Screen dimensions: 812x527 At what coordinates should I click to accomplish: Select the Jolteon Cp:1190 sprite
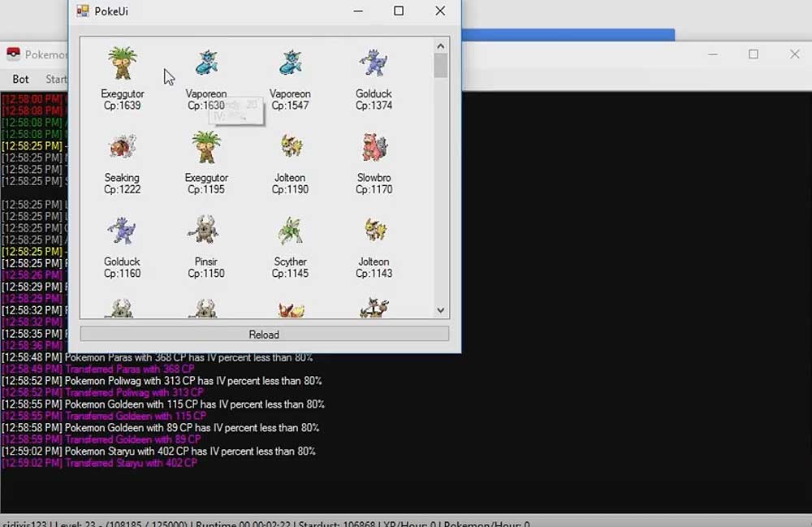point(291,146)
